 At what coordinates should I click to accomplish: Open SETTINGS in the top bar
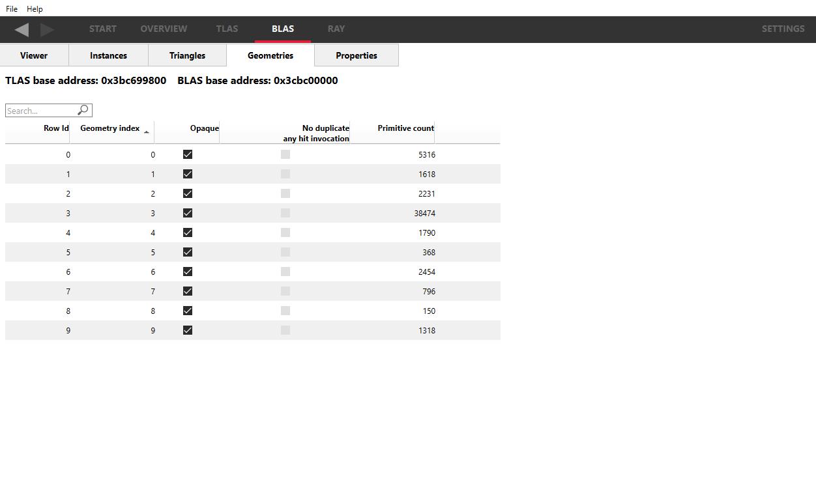click(x=783, y=29)
